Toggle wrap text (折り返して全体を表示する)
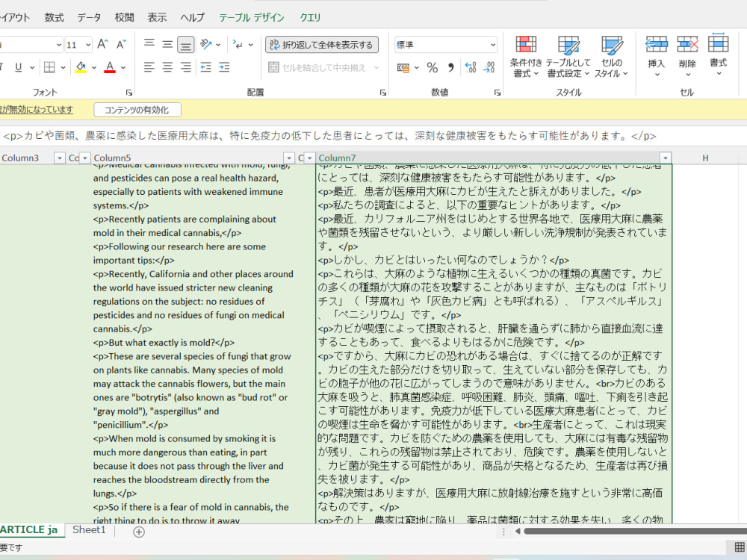Viewport: 747px width, 560px height. (322, 45)
